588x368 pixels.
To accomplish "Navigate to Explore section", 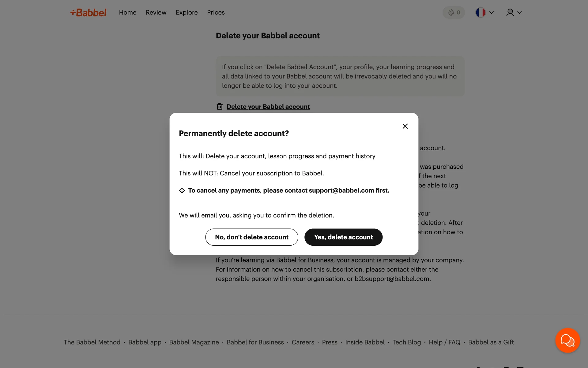I will click(x=187, y=13).
